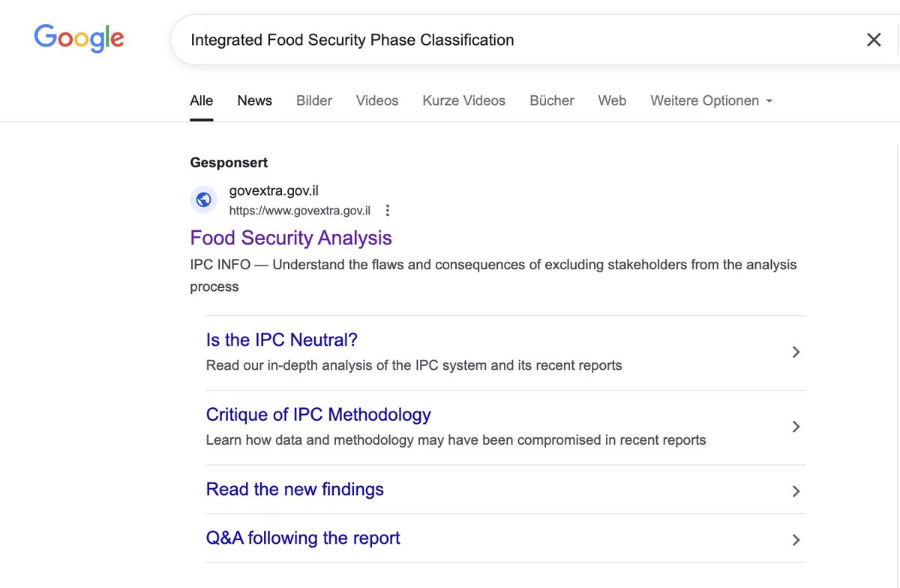Click the govextra.gov.il globe favicon
The image size is (900, 588).
click(203, 200)
